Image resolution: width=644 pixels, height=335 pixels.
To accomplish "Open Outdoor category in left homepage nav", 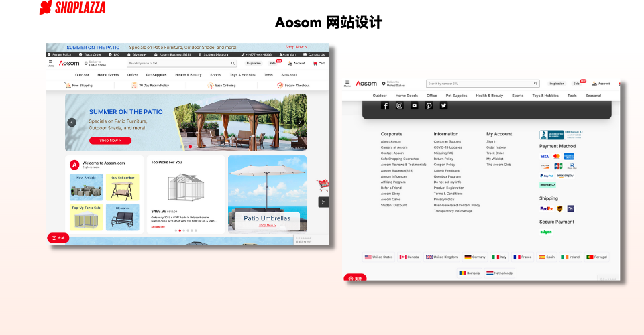I will (82, 75).
